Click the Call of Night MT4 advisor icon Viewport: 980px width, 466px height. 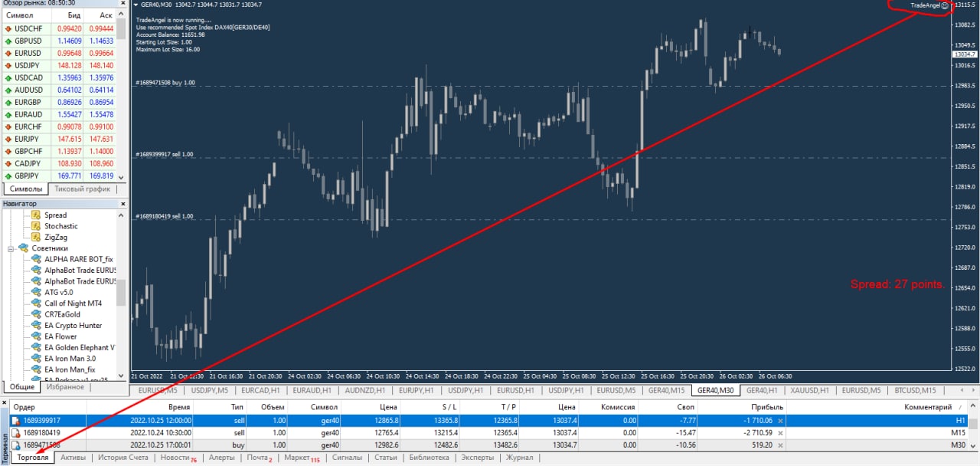[36, 304]
